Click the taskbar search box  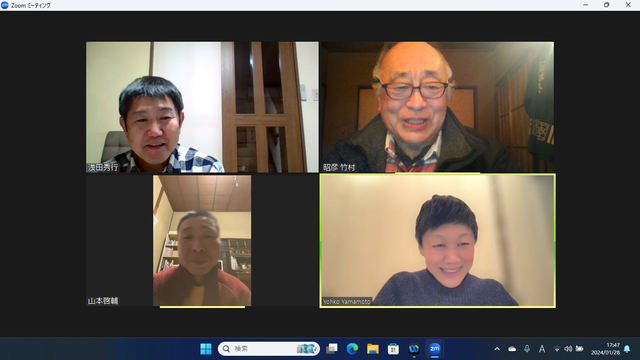tap(269, 349)
